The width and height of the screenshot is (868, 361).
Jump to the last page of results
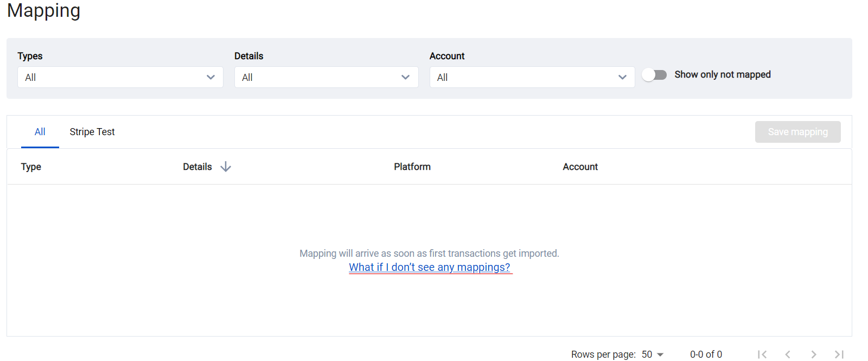pyautogui.click(x=839, y=354)
